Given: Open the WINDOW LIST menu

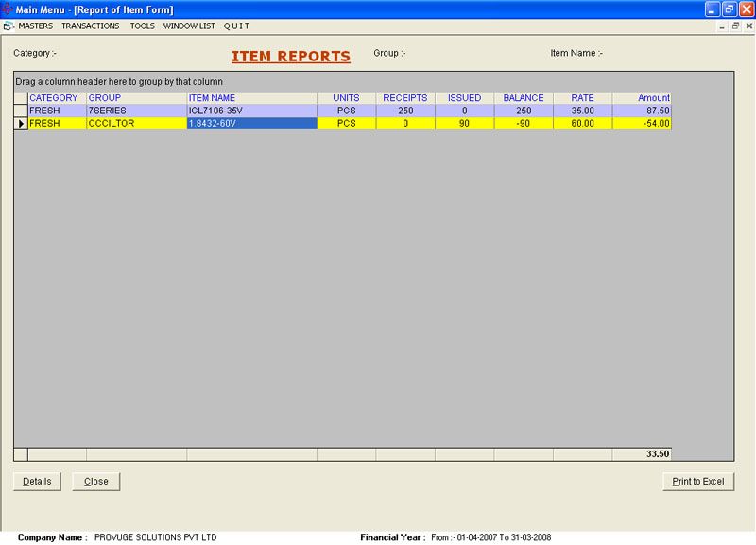Looking at the screenshot, I should point(189,26).
